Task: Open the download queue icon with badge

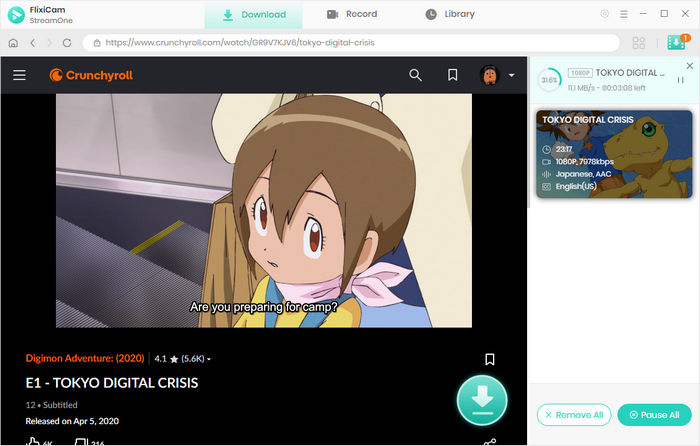Action: click(x=677, y=43)
